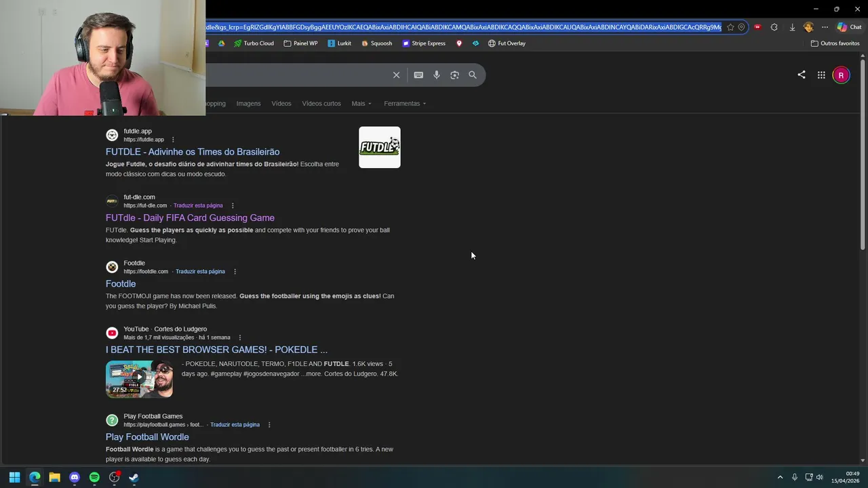The width and height of the screenshot is (868, 488).
Task: Start voice search with the microphone icon
Action: coord(437,75)
